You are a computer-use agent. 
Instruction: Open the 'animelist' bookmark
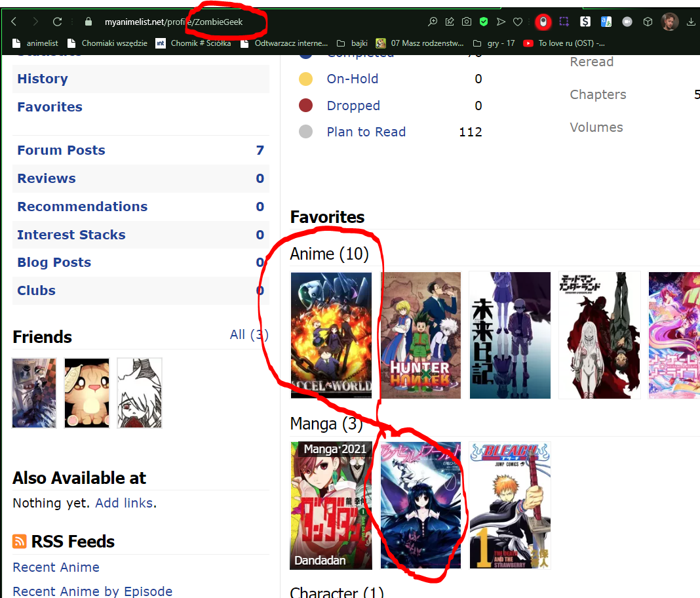point(36,43)
